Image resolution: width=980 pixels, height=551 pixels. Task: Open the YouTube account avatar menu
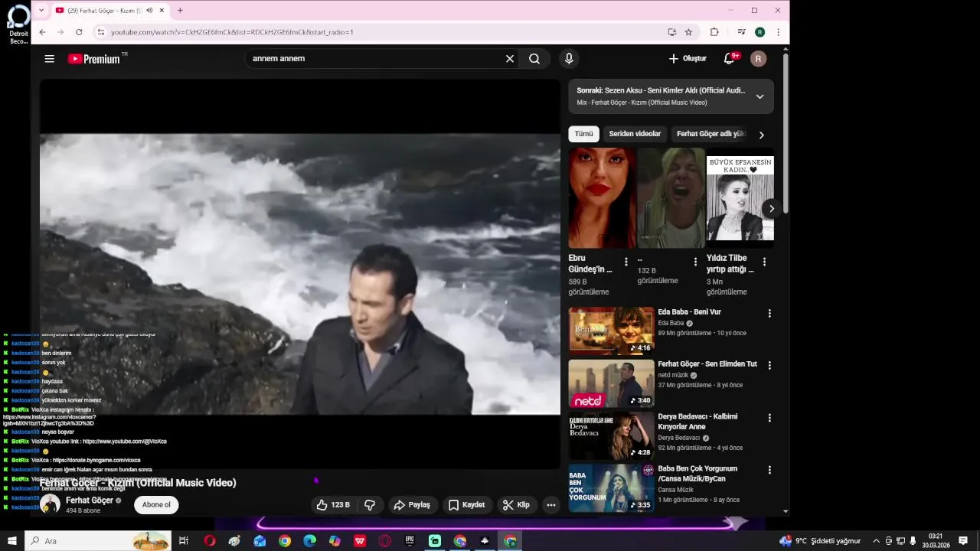click(759, 59)
